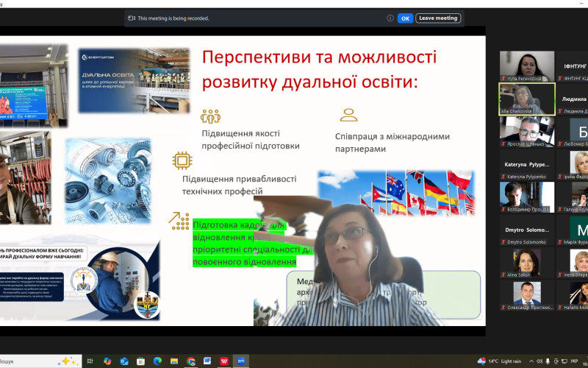Viewport: 588px width, 368px height.
Task: Expand the hidden system tray icons chevron
Action: (531, 361)
